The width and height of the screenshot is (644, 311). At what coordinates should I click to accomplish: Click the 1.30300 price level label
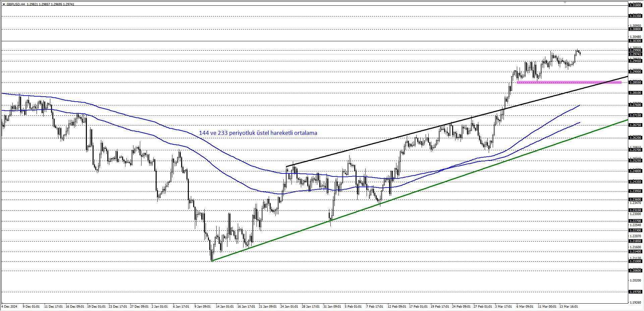click(635, 41)
